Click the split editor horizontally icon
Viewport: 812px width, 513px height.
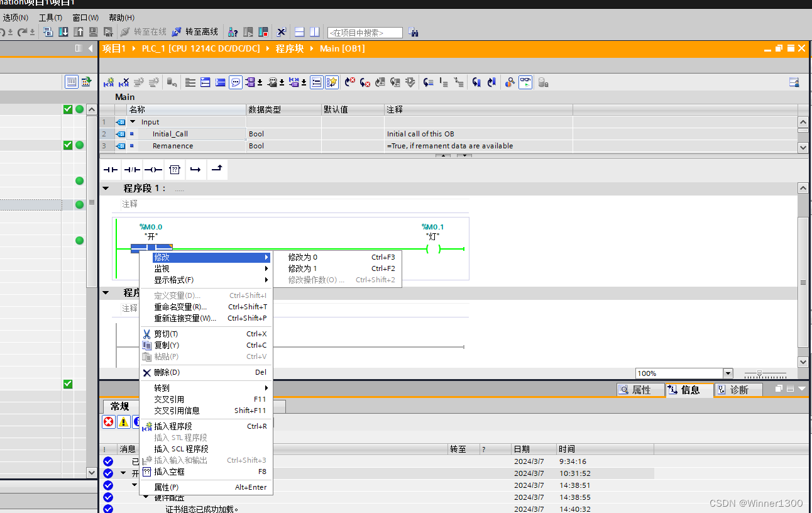pos(300,31)
